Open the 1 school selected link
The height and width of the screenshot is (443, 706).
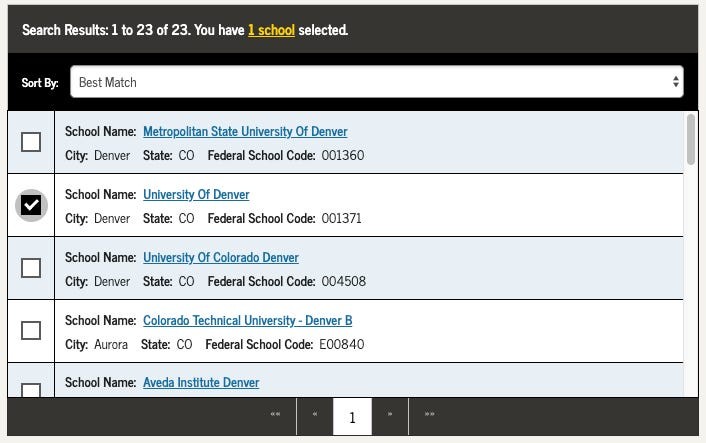point(271,30)
